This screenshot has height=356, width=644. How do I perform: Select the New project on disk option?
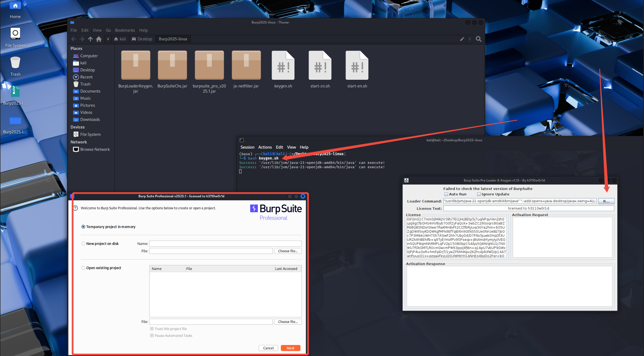83,244
